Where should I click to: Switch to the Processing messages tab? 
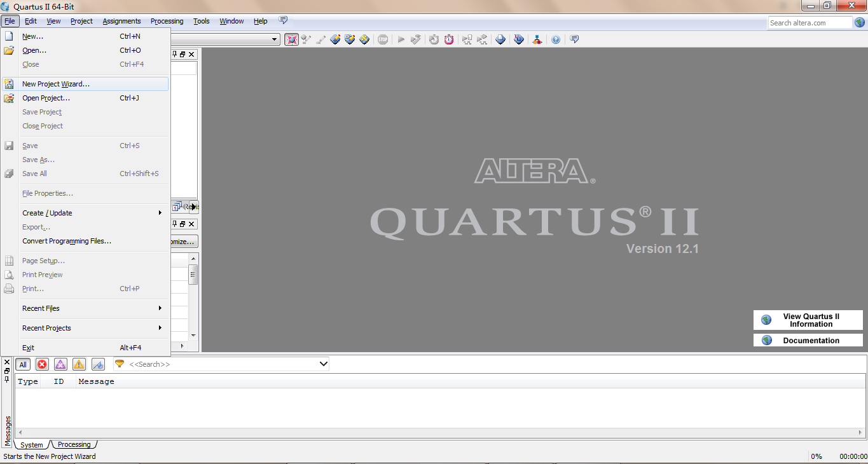72,444
